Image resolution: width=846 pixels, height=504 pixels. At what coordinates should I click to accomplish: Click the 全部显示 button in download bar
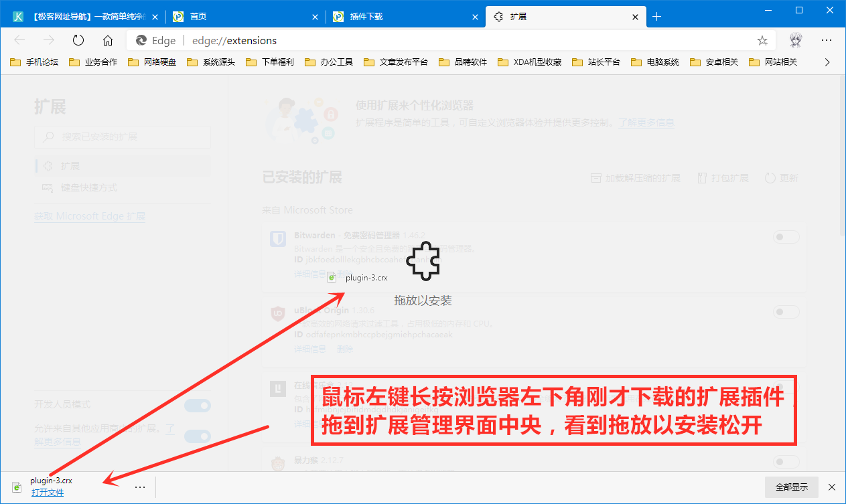[x=791, y=487]
